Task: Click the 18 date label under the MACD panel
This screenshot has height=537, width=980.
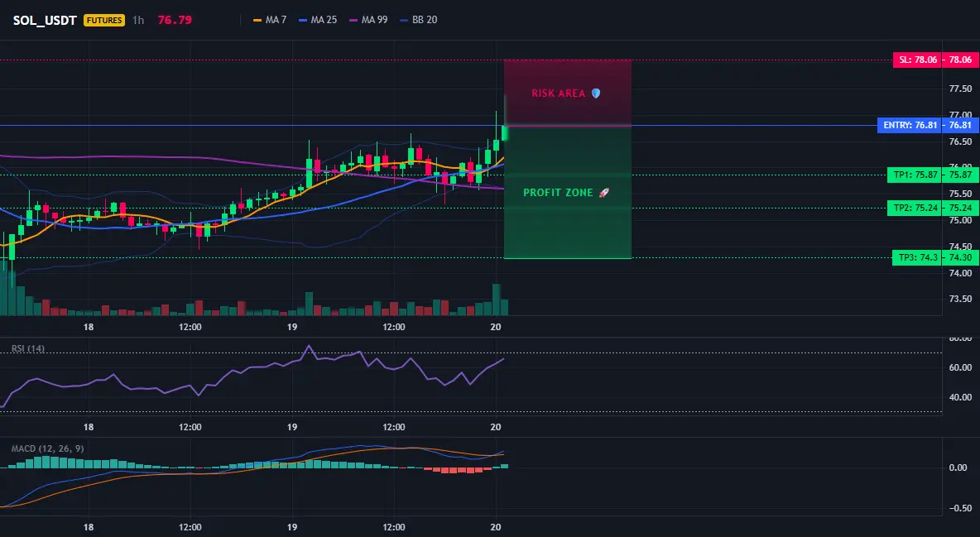Action: (x=89, y=527)
